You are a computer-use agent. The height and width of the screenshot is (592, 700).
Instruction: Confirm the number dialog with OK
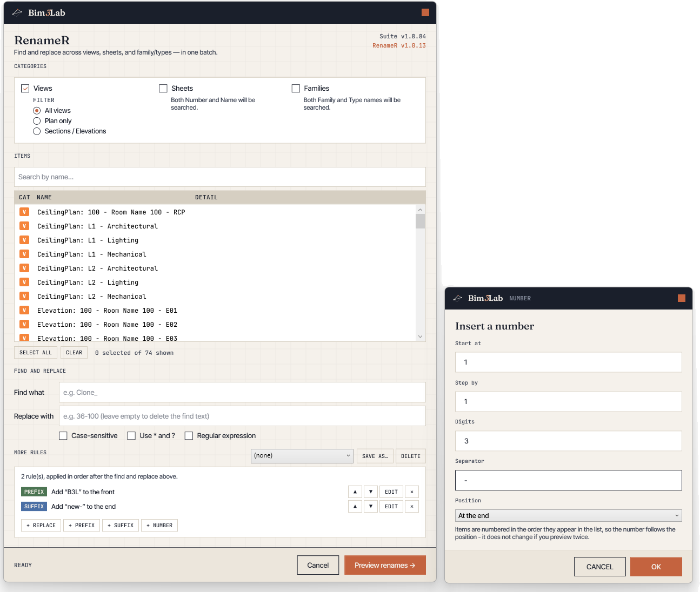pyautogui.click(x=656, y=567)
